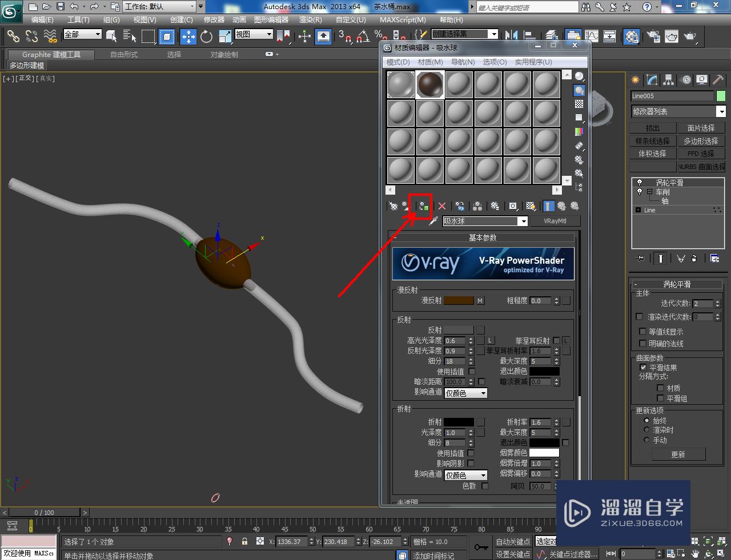Open the Hierarchy command panel tab
Viewport: 731px width, 560px height.
point(668,80)
